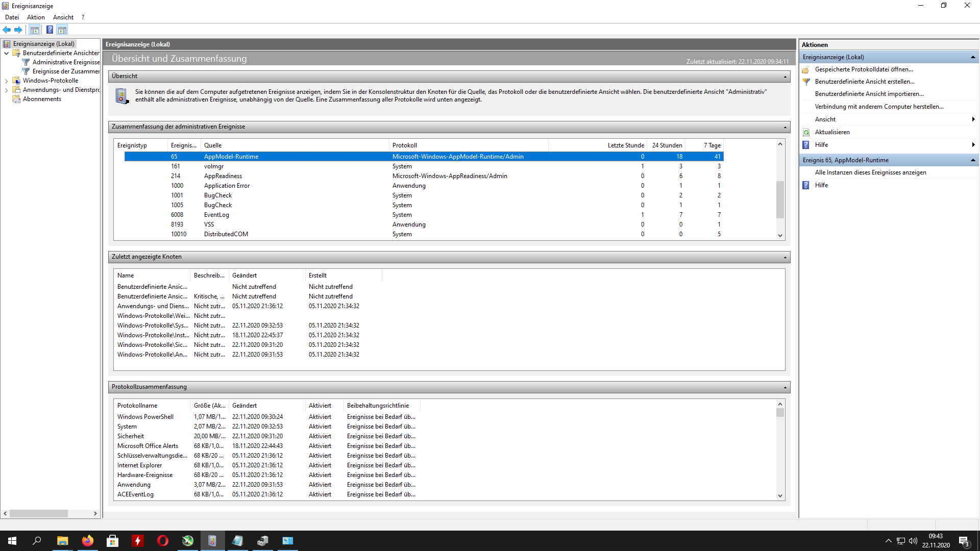This screenshot has width=980, height=551.
Task: Click Alle Instanzen dieses Ereignisses anzeigen
Action: (x=870, y=172)
